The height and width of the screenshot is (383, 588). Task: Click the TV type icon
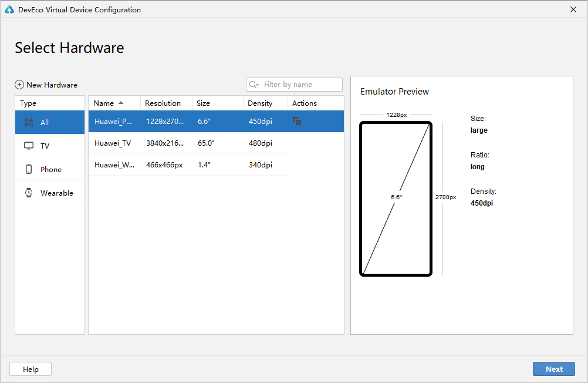29,146
